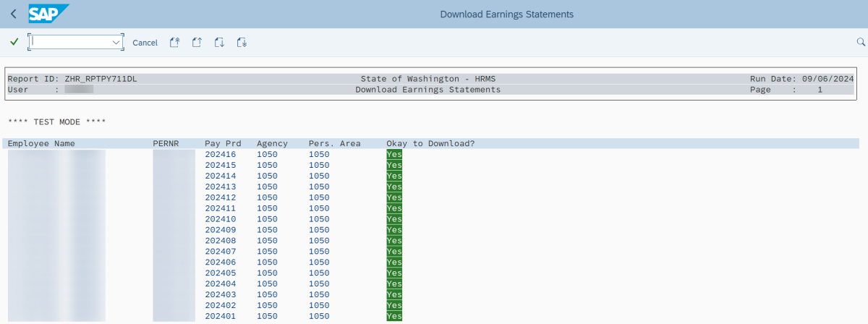Click the Employee Name column header
The width and height of the screenshot is (868, 324).
pyautogui.click(x=41, y=143)
